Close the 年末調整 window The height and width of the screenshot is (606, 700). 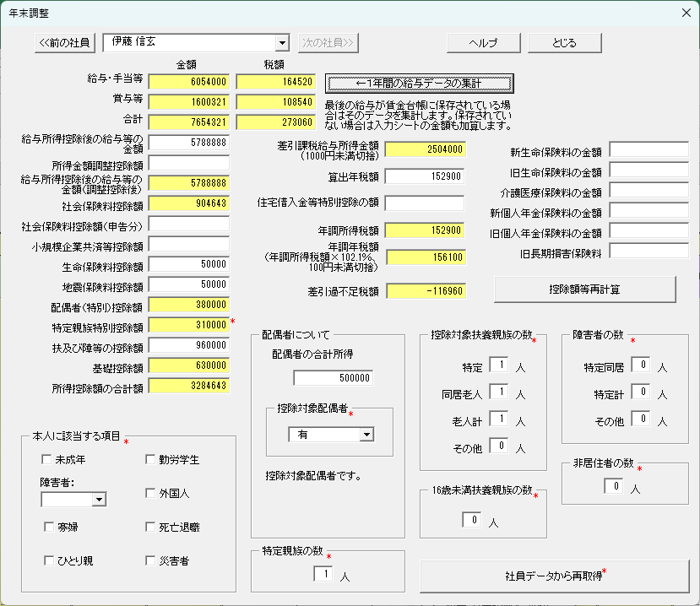pyautogui.click(x=686, y=13)
